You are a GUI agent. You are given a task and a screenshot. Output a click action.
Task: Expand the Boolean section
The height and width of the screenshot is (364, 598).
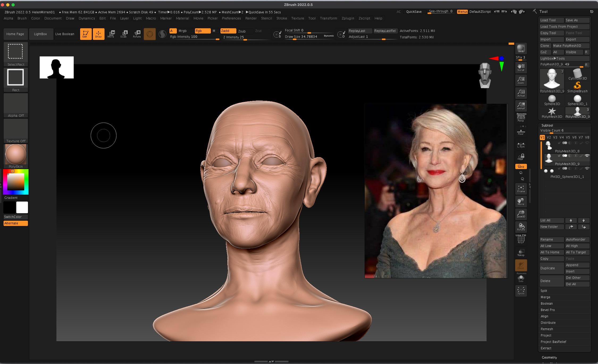click(x=546, y=303)
